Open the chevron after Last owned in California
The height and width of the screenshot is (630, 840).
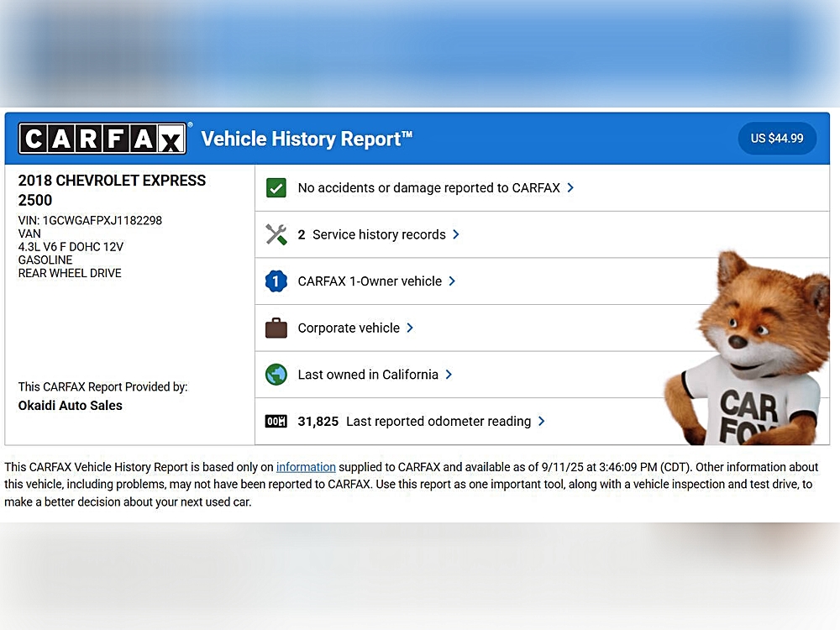pyautogui.click(x=449, y=375)
